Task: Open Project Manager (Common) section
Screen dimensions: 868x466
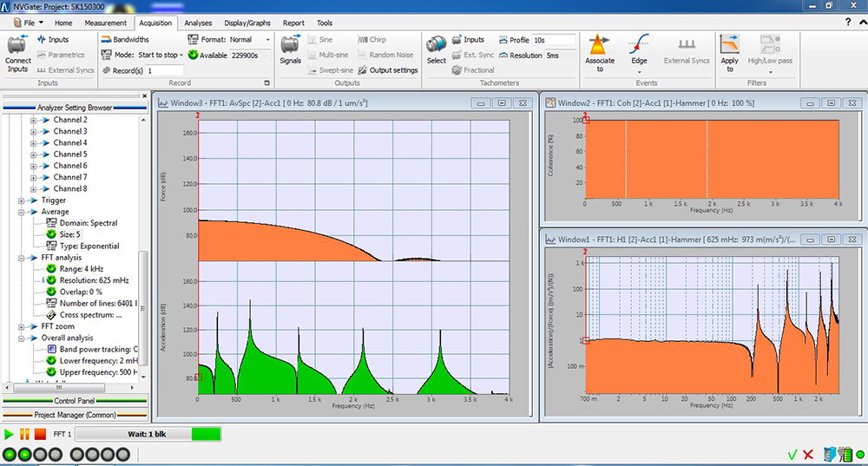Action: (75, 415)
